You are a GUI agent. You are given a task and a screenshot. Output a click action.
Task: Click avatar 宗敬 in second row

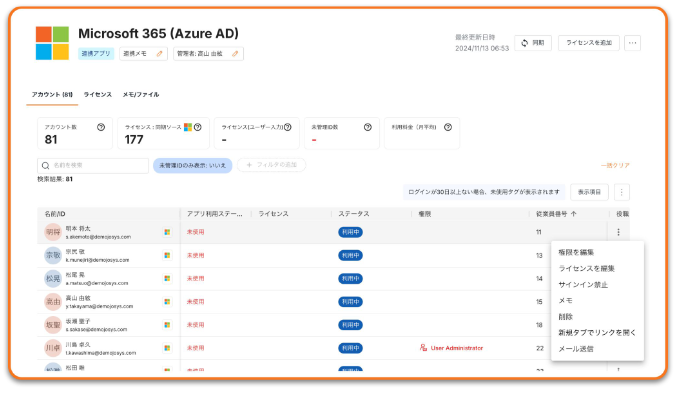[x=53, y=256]
